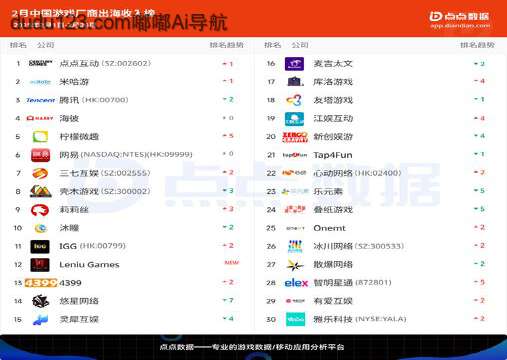The height and width of the screenshot is (360, 507).
Task: Click the IGG (HK:00799) company name
Action: click(x=92, y=246)
